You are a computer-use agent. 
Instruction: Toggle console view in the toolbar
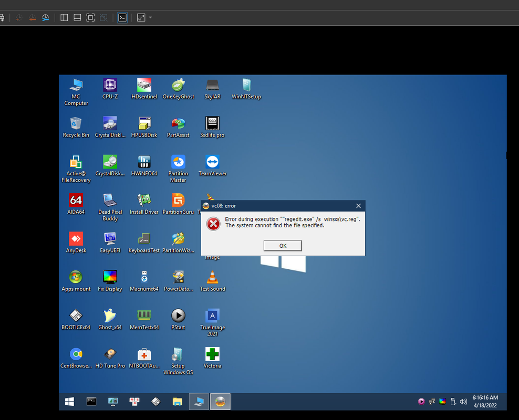(122, 17)
